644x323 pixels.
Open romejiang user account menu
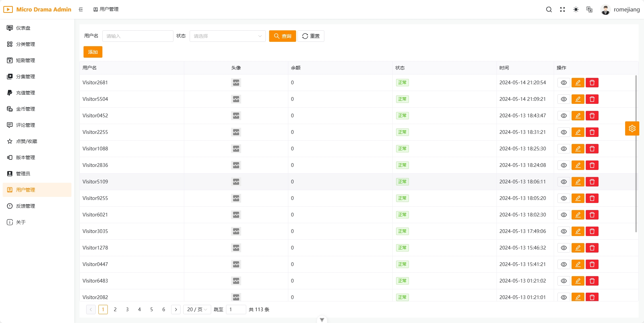tap(620, 9)
